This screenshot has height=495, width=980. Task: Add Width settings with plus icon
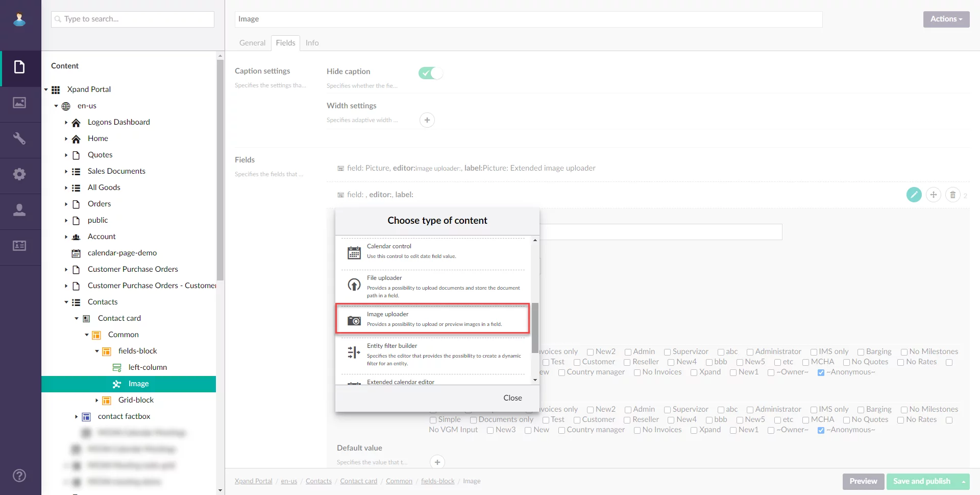coord(427,120)
